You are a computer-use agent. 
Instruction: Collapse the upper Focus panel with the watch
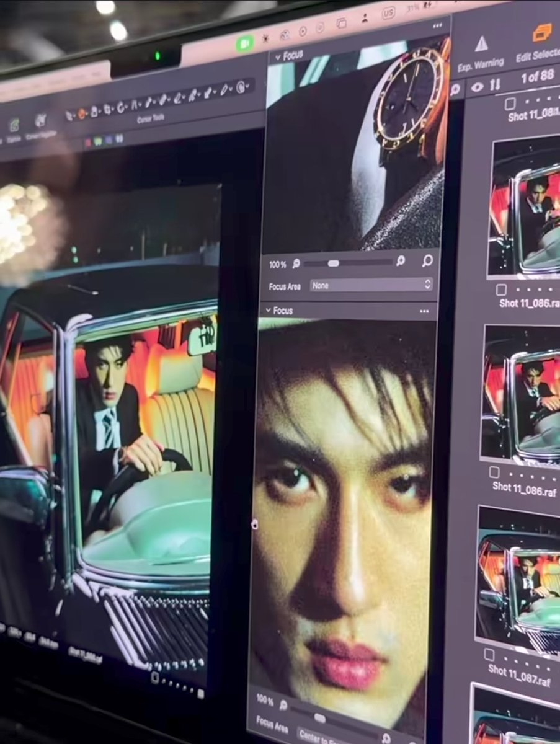(277, 56)
